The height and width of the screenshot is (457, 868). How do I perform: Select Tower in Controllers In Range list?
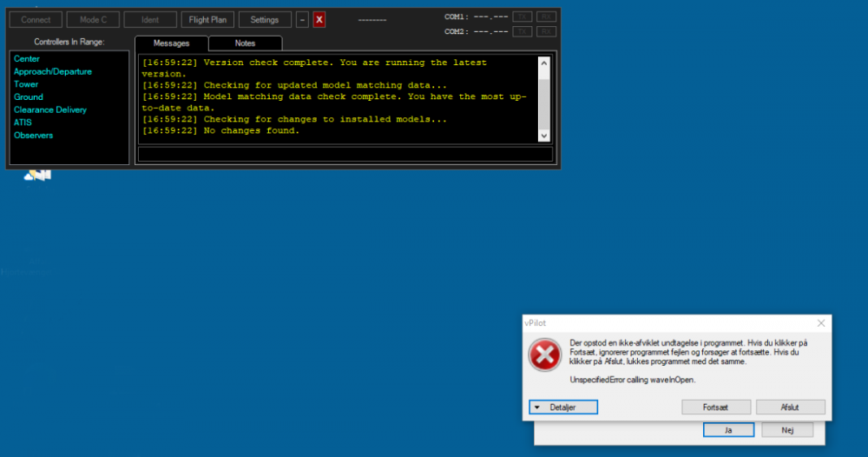tap(26, 84)
